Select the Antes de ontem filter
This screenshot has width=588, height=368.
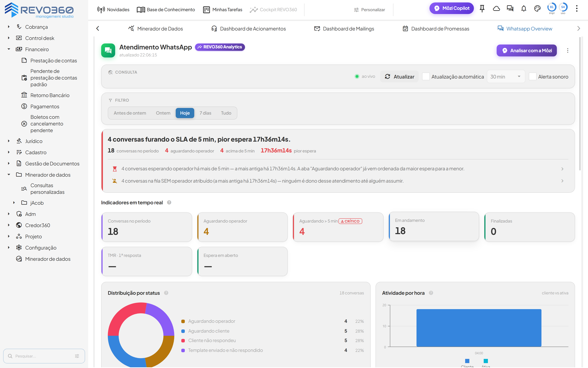130,113
